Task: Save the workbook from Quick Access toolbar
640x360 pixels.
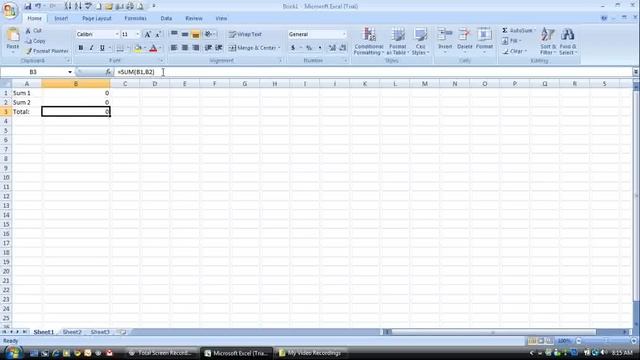Action: click(x=28, y=6)
